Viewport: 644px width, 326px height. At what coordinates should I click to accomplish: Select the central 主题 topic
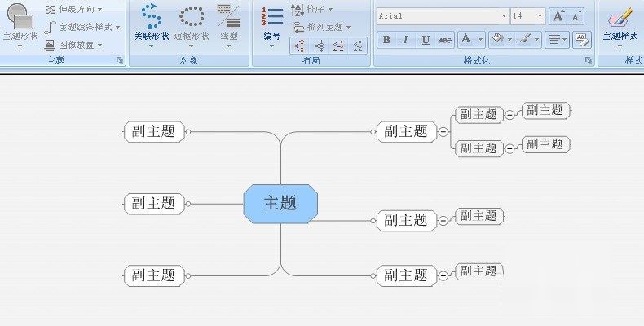(280, 204)
